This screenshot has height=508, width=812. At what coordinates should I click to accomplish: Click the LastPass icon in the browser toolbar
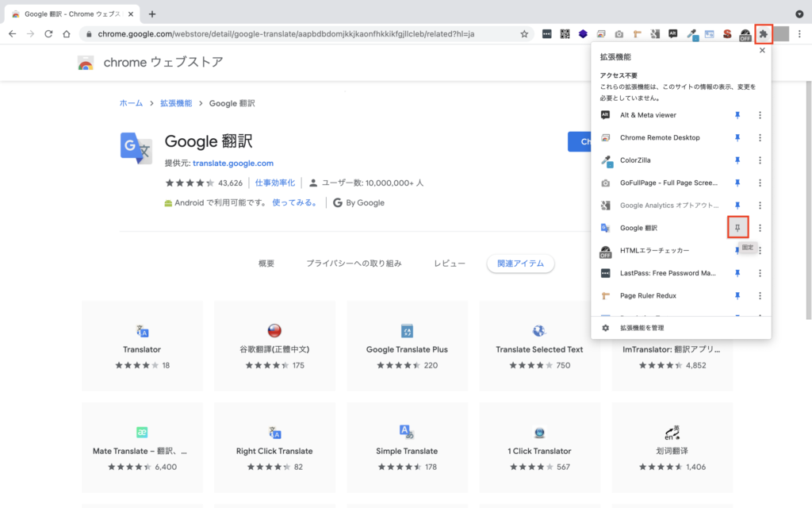coord(547,34)
